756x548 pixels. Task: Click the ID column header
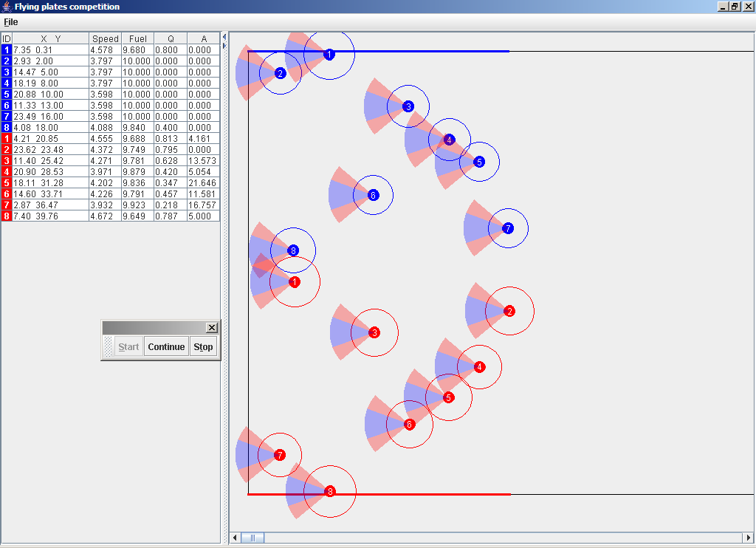[x=7, y=38]
